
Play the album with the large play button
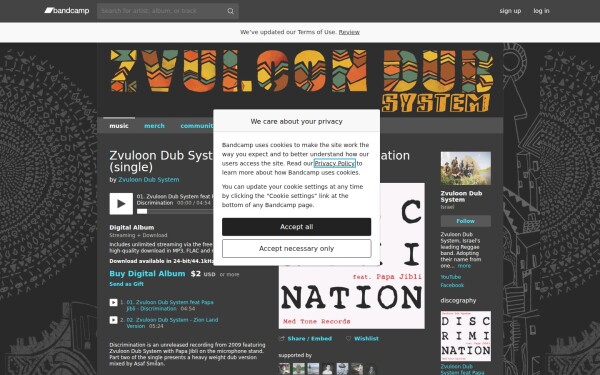(x=121, y=204)
